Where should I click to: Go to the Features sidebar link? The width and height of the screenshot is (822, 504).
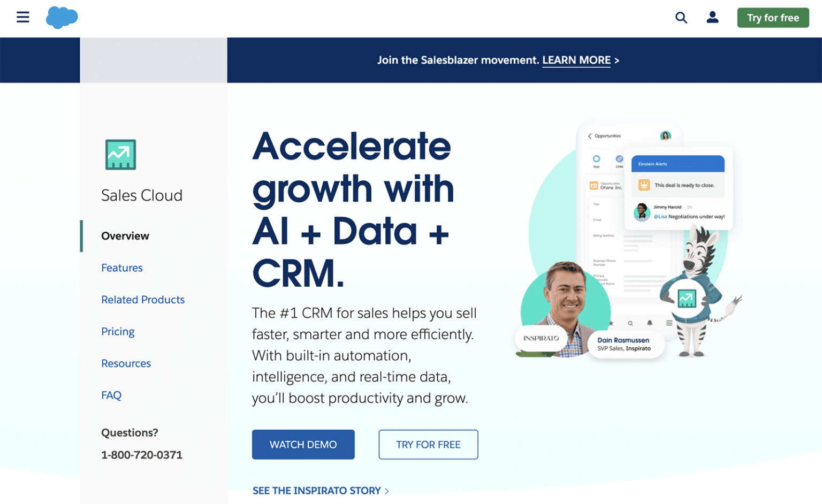point(122,268)
